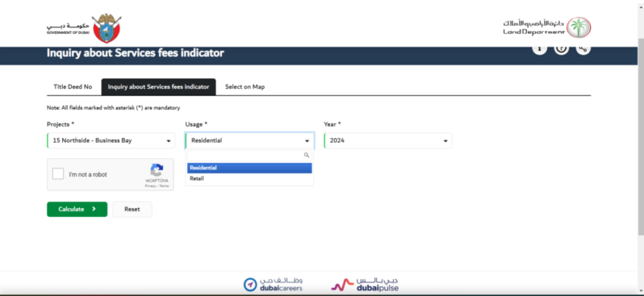Open the Dubai Pulse logo link
The height and width of the screenshot is (296, 644).
coord(364,284)
